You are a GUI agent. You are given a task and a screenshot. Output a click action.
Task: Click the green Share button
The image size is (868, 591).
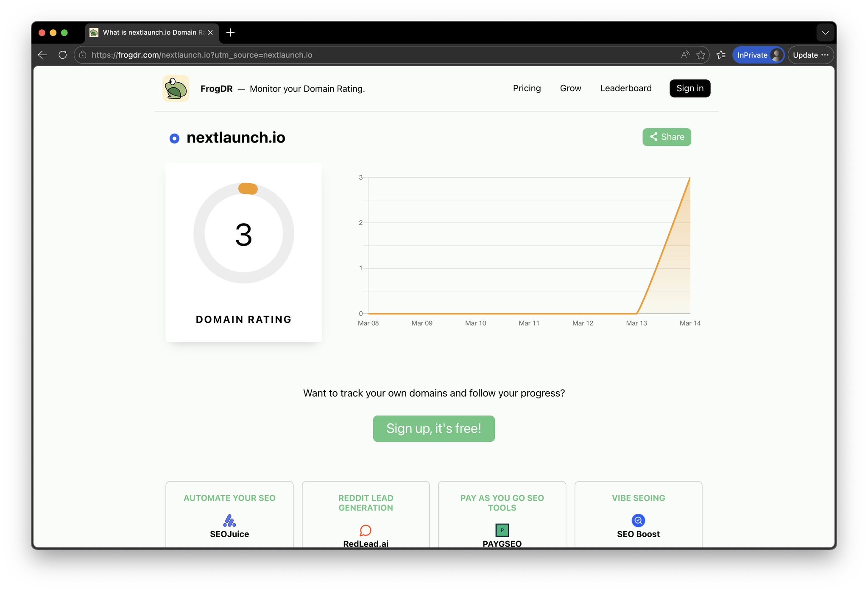[x=667, y=137]
